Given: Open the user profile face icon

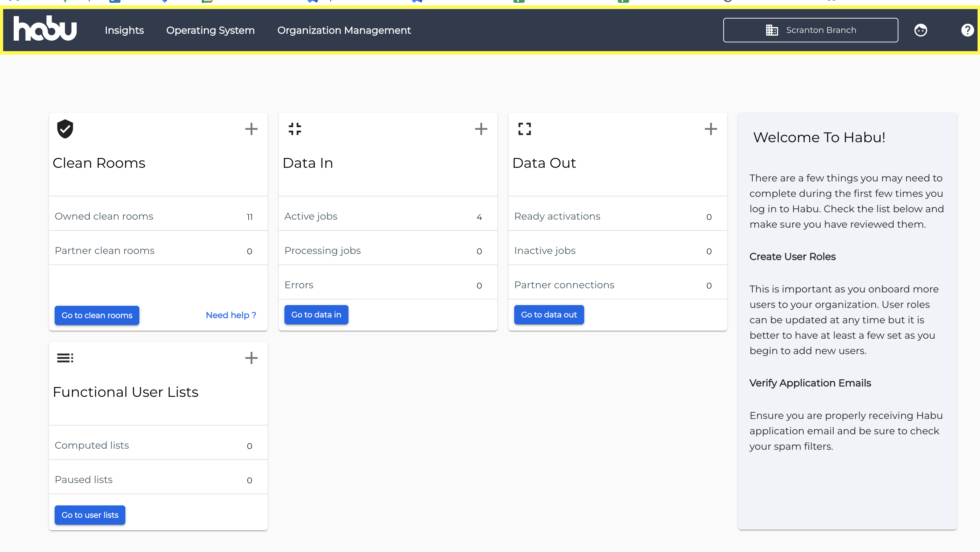Looking at the screenshot, I should point(920,30).
